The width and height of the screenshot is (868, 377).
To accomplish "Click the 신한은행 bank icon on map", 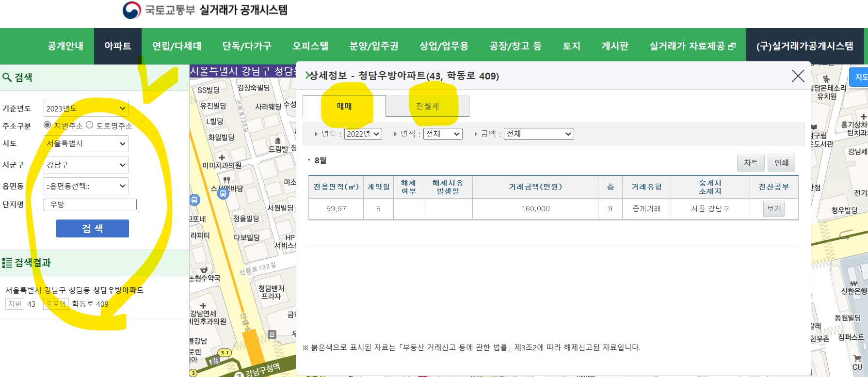I will [x=854, y=283].
